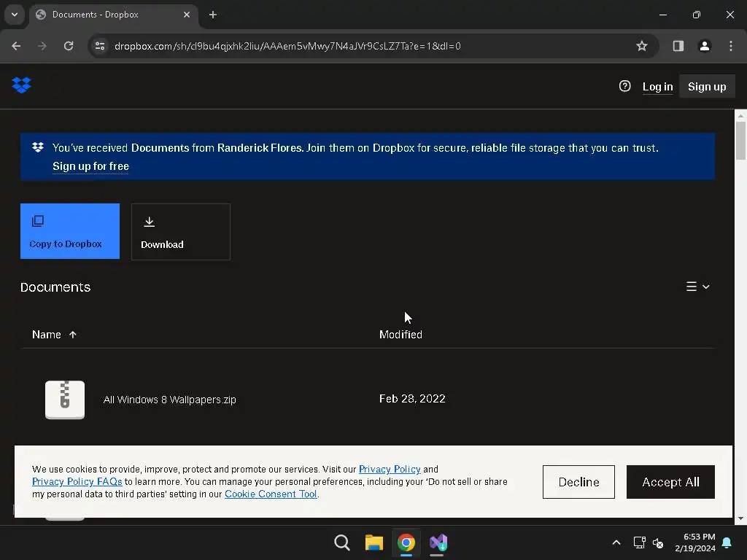Screen dimensions: 747x560
Task: Click Log in link
Action: coord(657,87)
